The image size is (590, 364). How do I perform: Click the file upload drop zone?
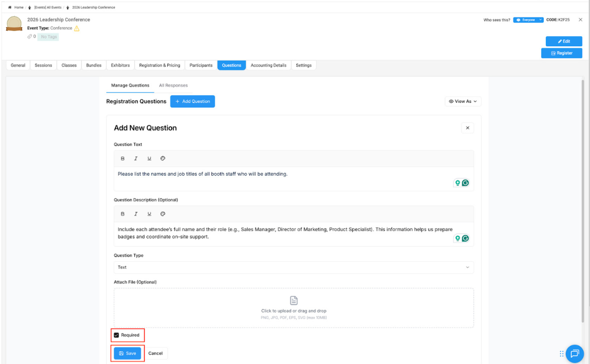pyautogui.click(x=294, y=307)
